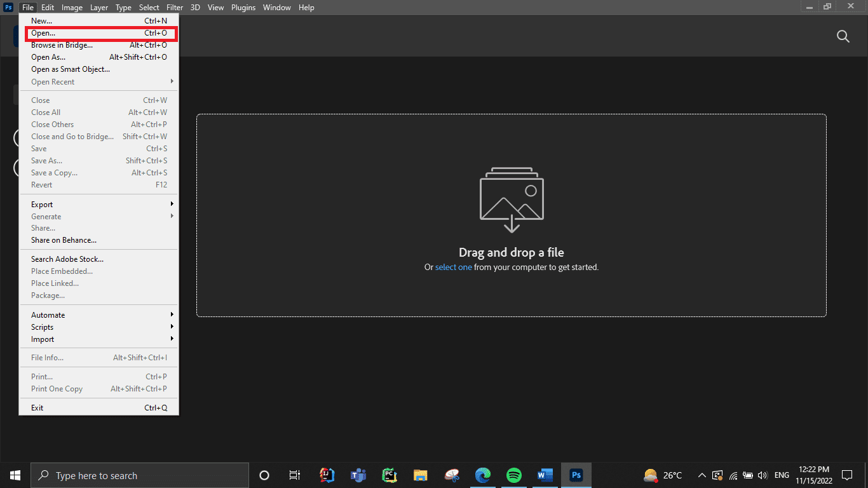The width and height of the screenshot is (868, 488).
Task: Click the taskbar search field
Action: point(140,475)
